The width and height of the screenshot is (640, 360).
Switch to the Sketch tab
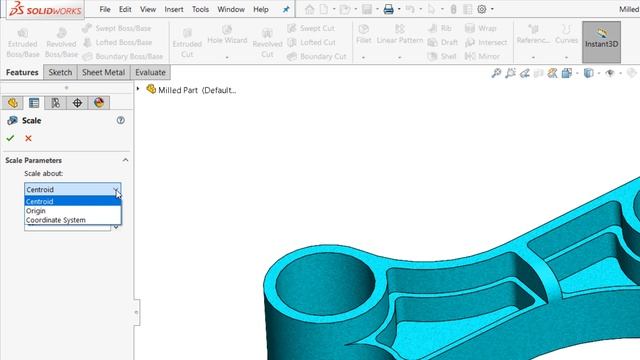(60, 72)
